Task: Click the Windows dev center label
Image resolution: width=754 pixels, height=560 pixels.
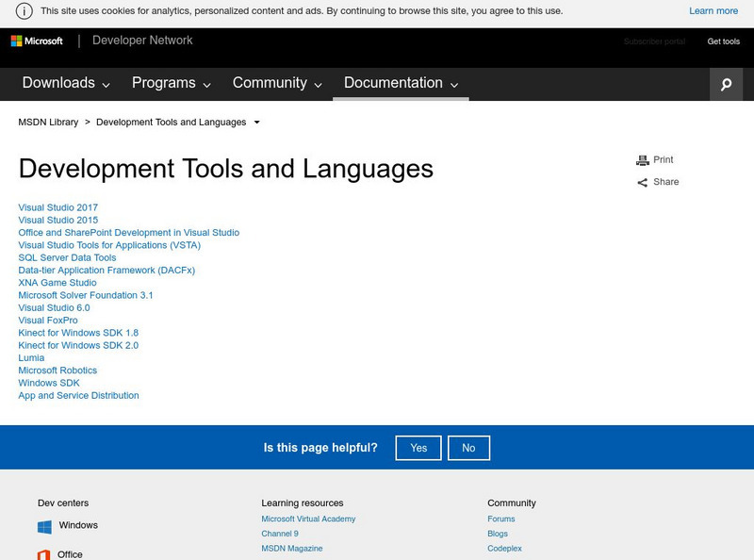Action: click(78, 525)
